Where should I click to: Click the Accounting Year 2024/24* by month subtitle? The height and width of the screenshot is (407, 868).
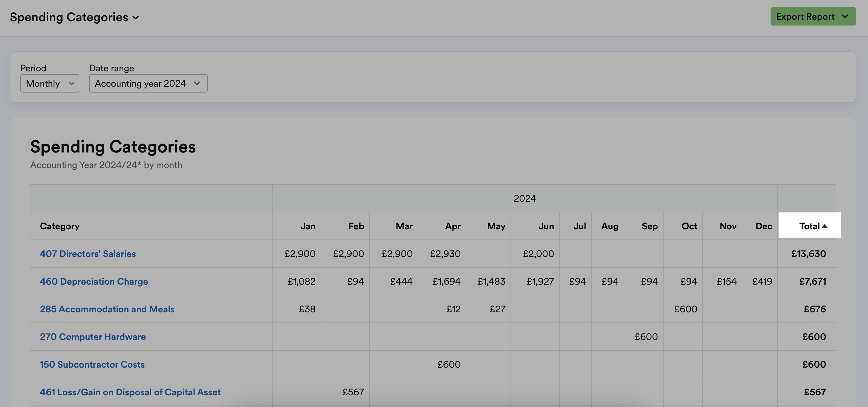tap(106, 165)
